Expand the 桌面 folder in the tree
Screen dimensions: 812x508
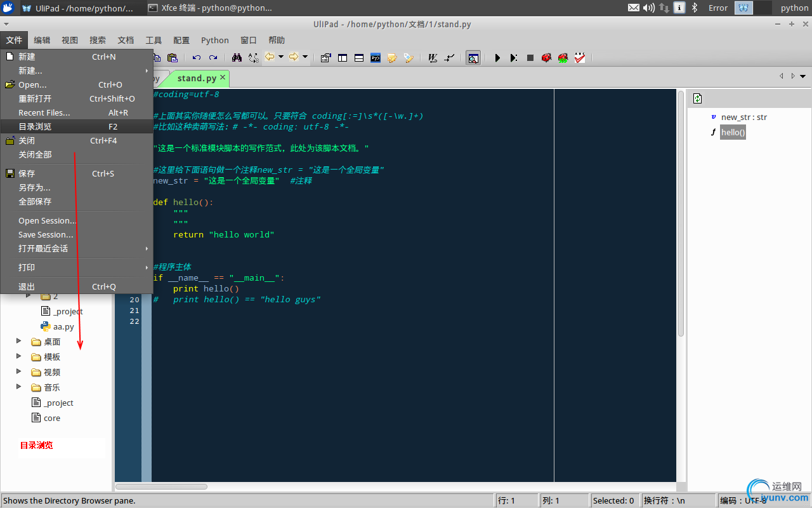(x=19, y=342)
